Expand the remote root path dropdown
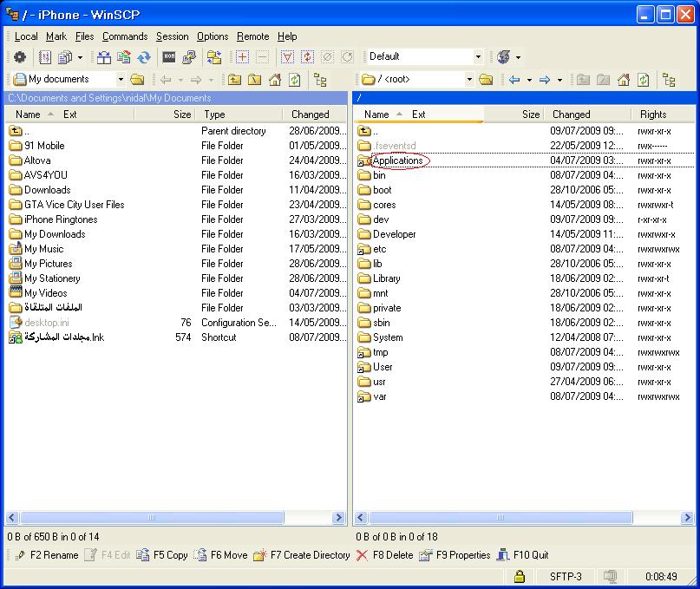This screenshot has height=589, width=700. tap(469, 80)
